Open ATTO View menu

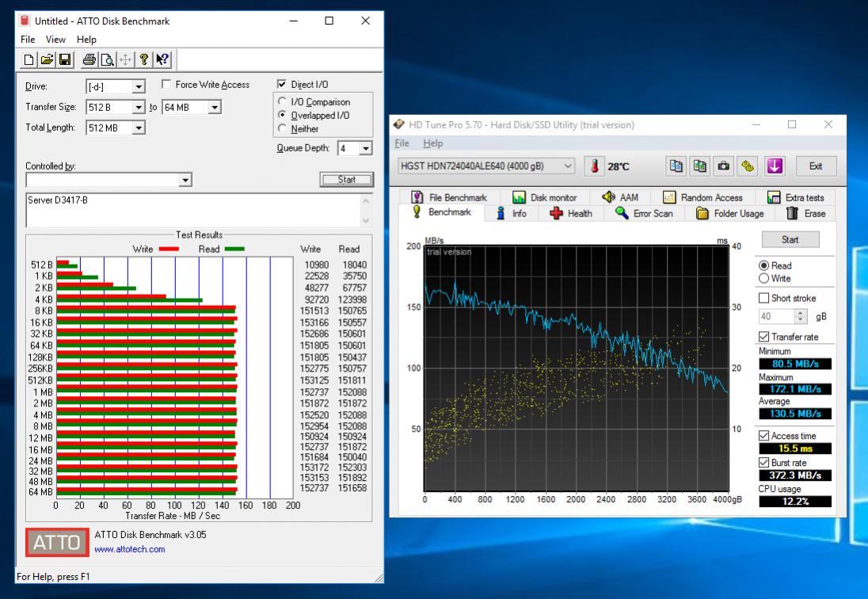(55, 40)
